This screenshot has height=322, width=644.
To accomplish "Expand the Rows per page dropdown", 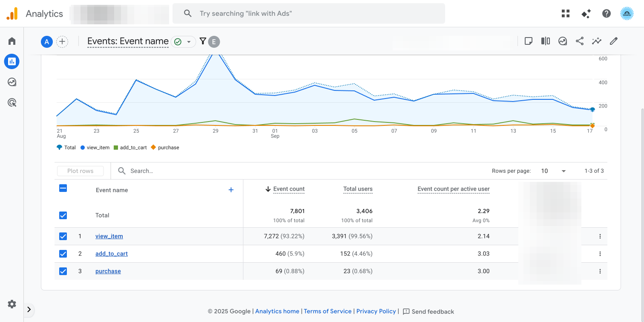I will coord(553,171).
